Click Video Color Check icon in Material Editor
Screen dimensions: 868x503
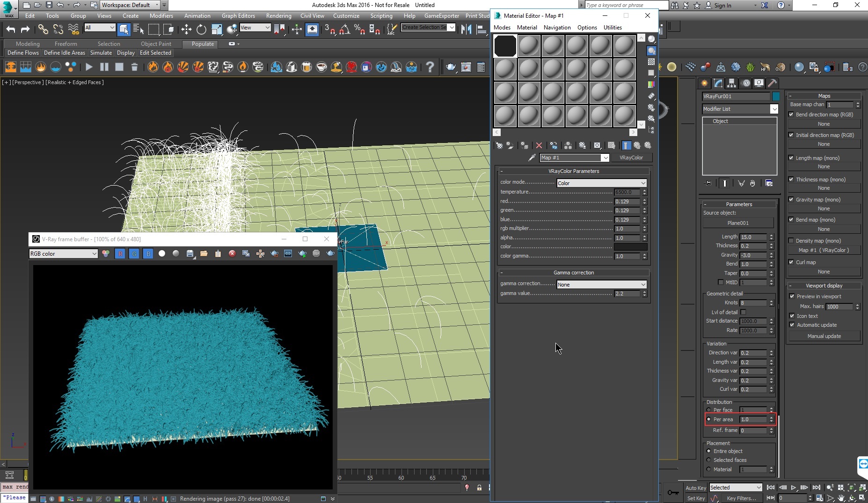coord(651,85)
